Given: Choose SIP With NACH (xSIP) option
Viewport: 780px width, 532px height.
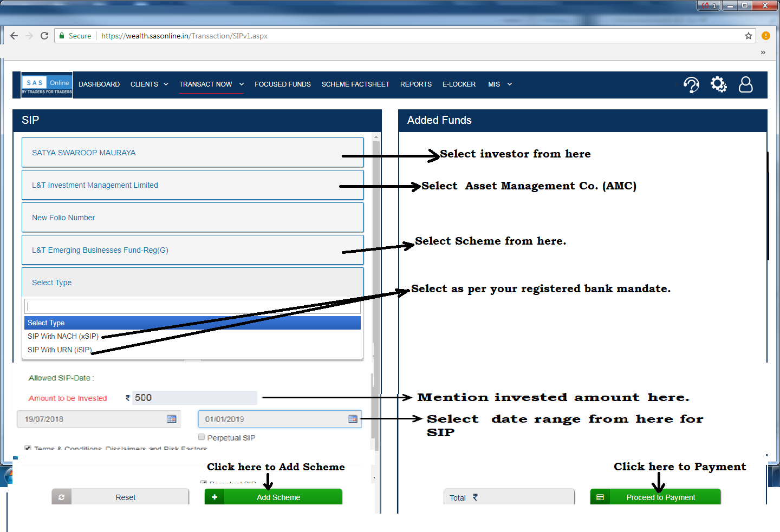Looking at the screenshot, I should tap(192, 336).
